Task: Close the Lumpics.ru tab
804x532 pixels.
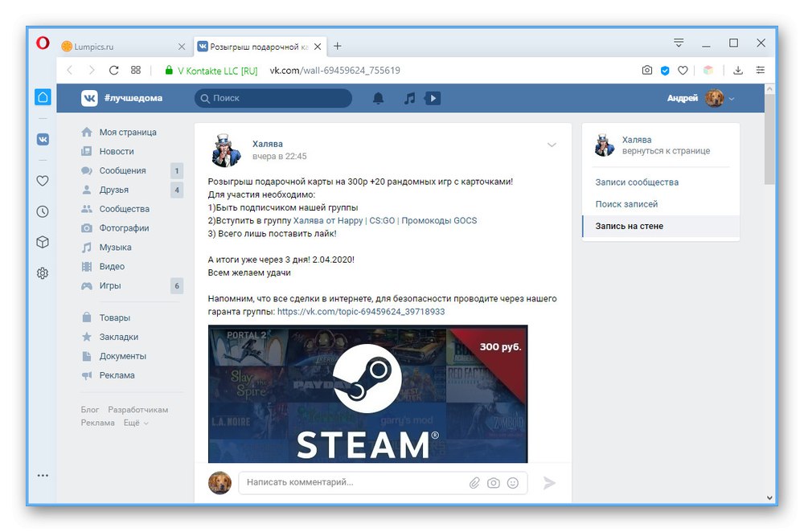Action: pos(182,47)
